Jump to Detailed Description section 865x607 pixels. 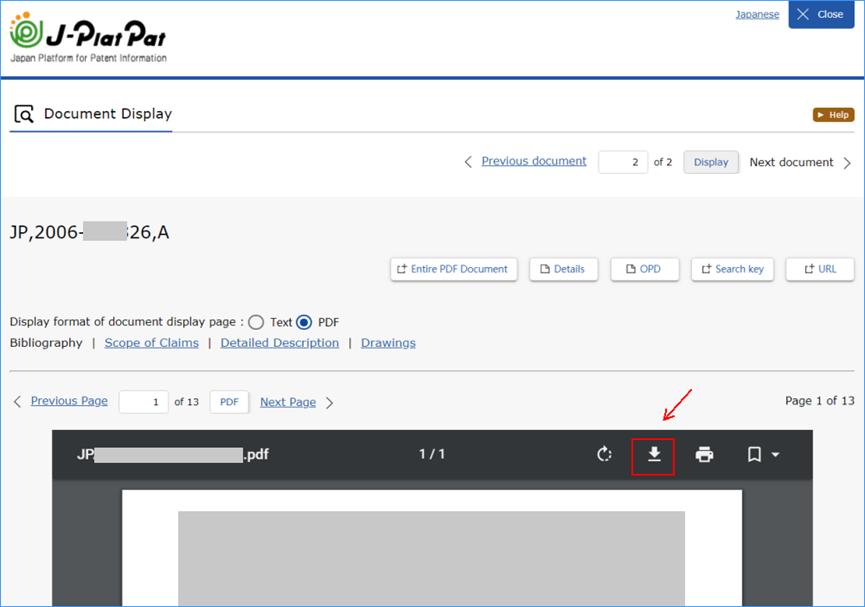pos(280,343)
